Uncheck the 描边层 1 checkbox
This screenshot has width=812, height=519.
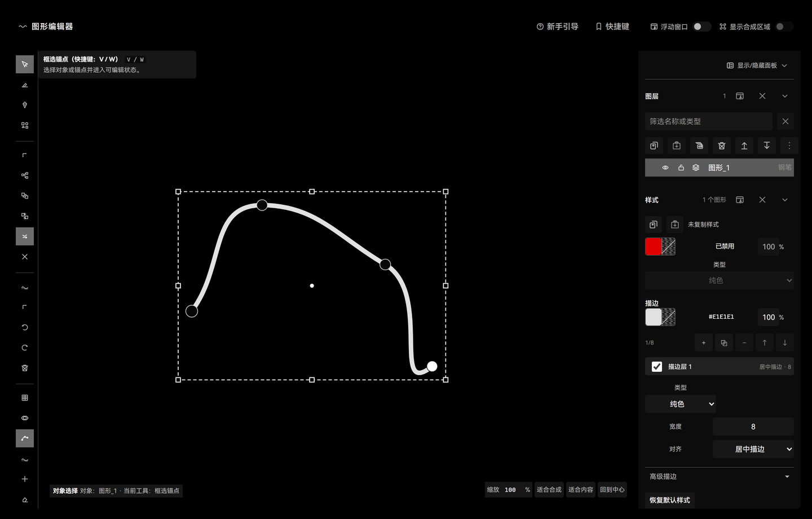(x=657, y=367)
